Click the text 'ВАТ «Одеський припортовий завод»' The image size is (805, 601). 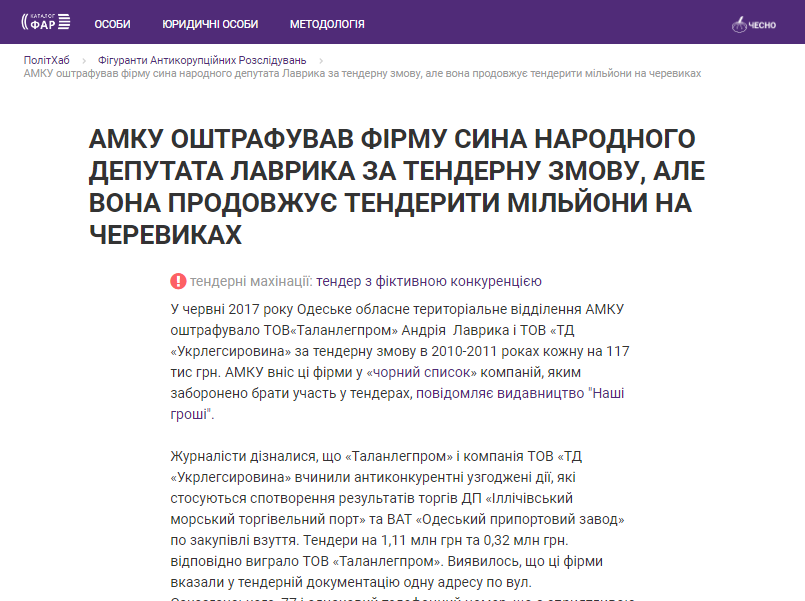pos(506,519)
